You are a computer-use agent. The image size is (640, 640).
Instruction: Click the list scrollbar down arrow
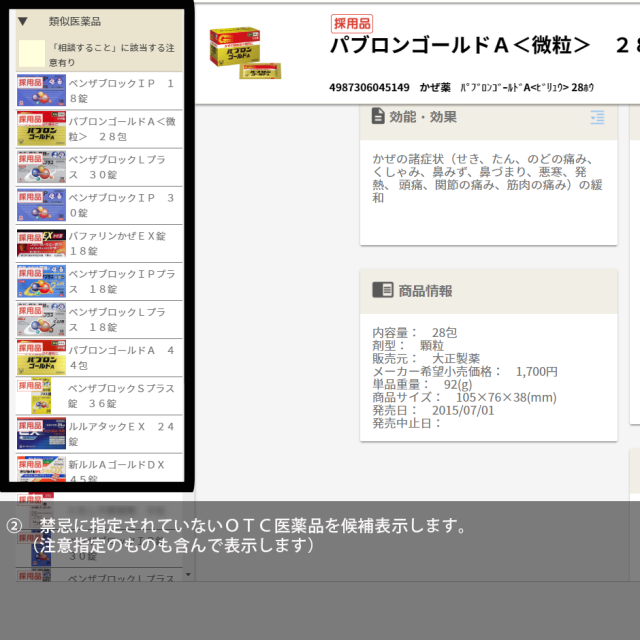coord(188,574)
